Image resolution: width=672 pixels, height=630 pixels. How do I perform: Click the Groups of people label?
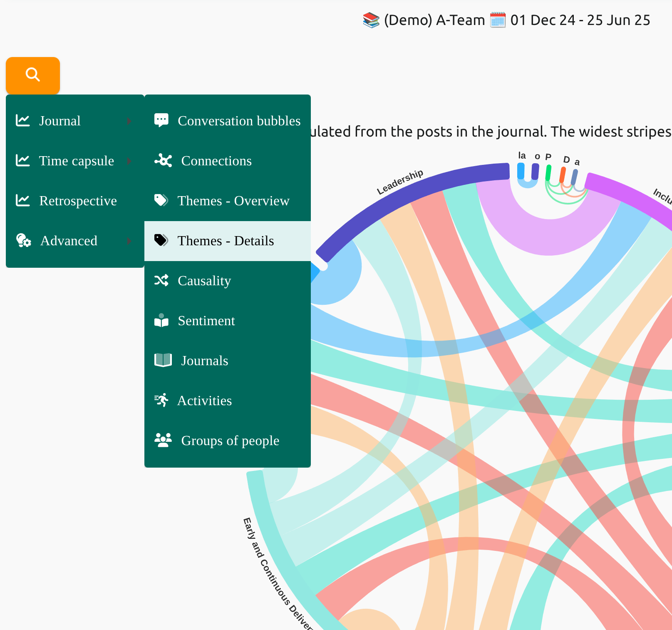point(230,441)
